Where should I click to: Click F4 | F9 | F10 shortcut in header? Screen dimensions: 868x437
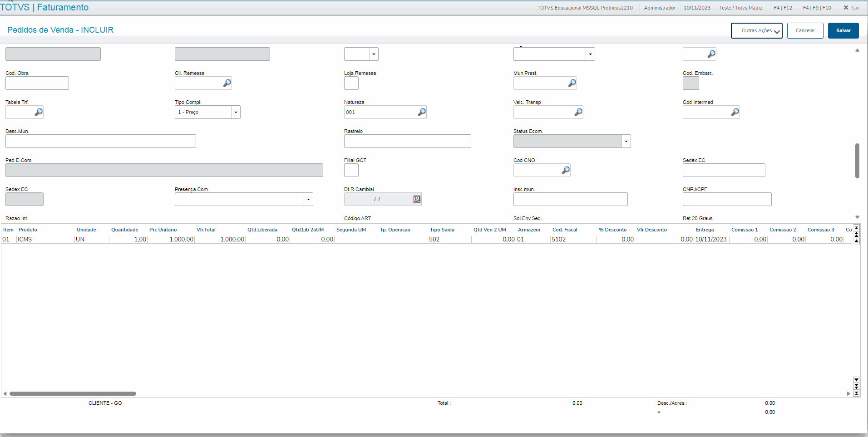pyautogui.click(x=817, y=8)
